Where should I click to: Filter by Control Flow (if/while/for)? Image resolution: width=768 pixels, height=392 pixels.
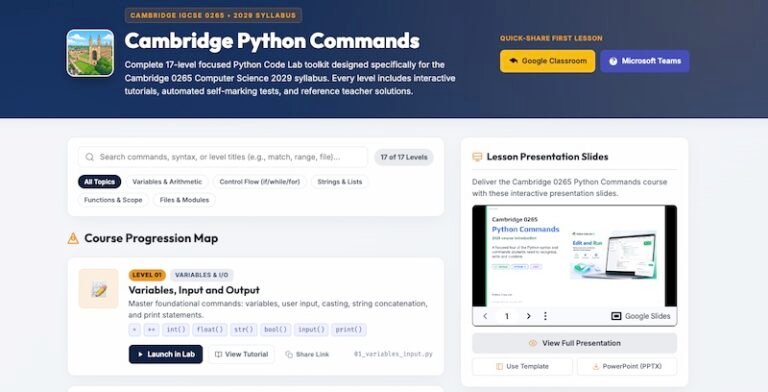click(260, 182)
